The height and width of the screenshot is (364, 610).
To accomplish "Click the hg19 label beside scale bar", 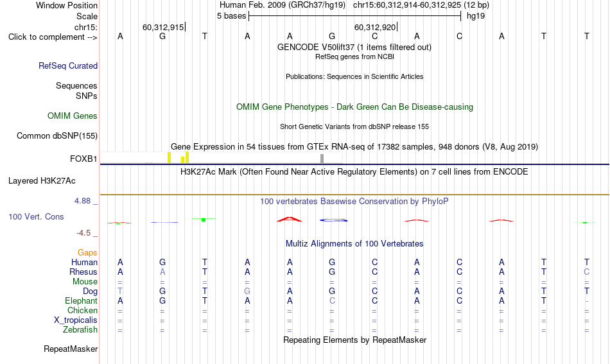I will click(476, 16).
